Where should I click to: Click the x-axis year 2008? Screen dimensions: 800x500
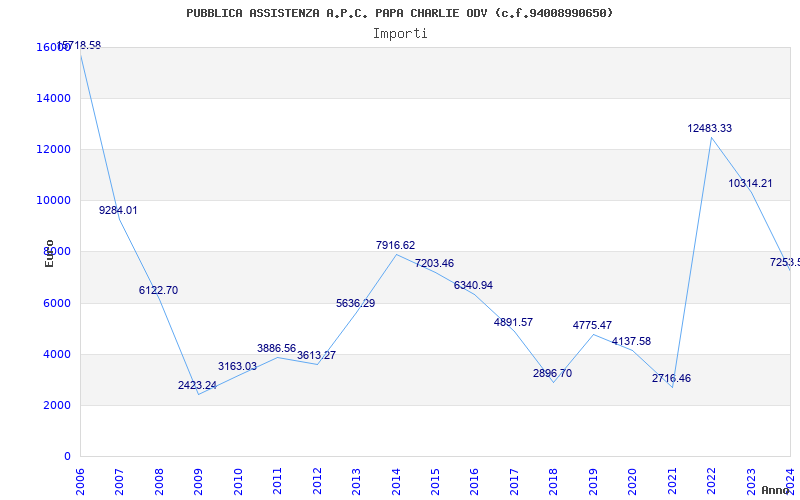[159, 482]
